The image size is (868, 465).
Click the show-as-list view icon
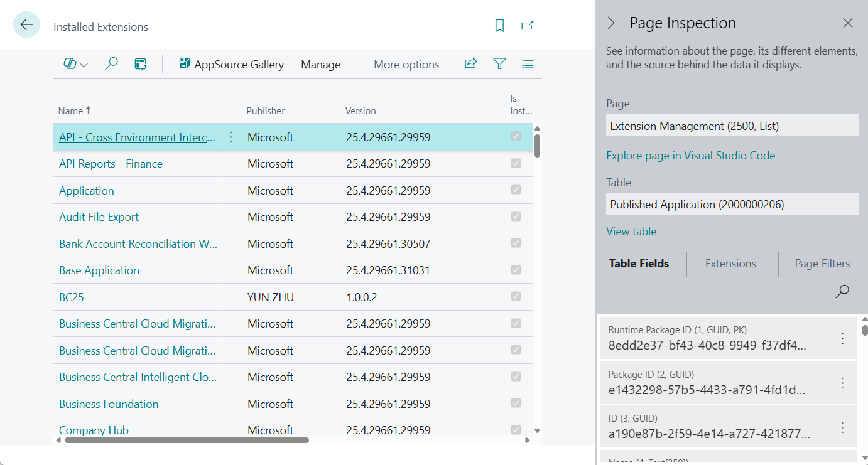(x=528, y=63)
